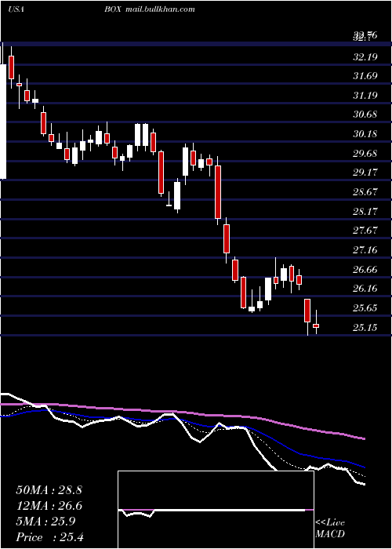Click the 25.65 price axis label
Screen dimensions: 392x549
click(x=365, y=308)
